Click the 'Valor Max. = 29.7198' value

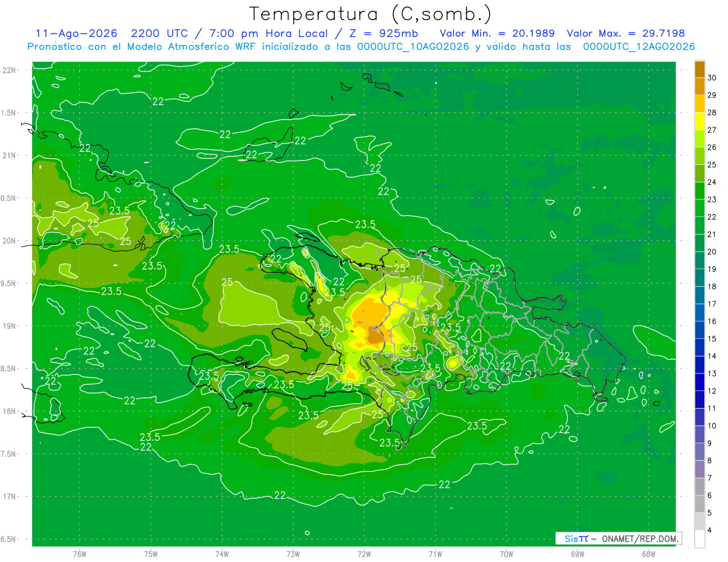click(x=625, y=34)
